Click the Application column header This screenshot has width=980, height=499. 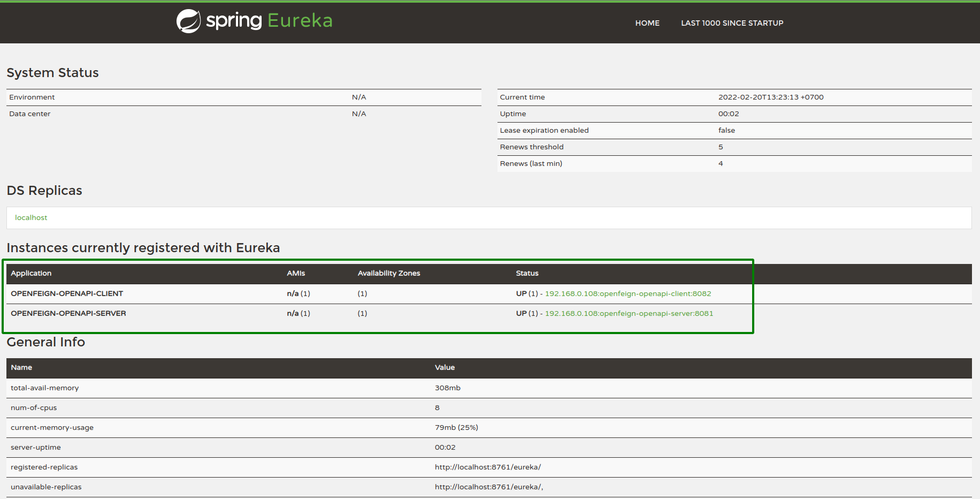click(x=31, y=274)
